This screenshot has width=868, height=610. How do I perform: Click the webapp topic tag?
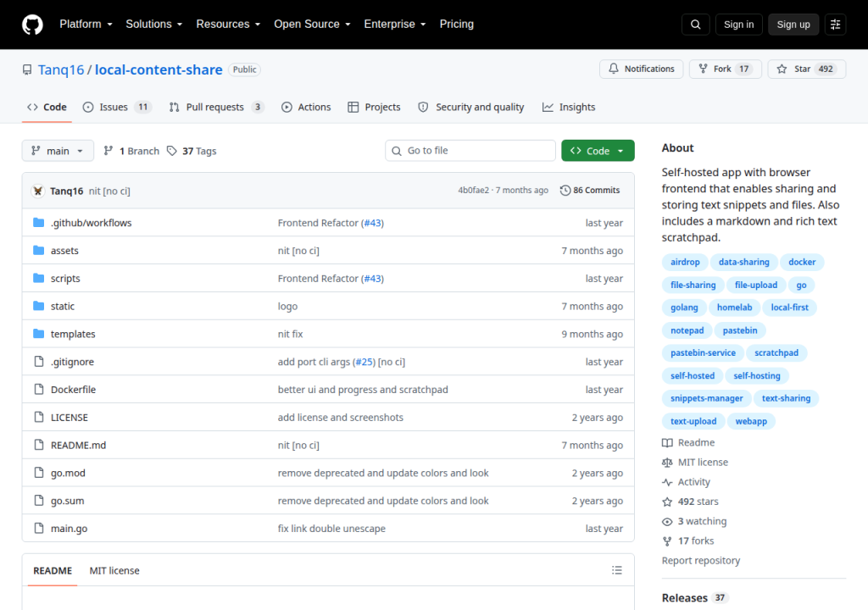(x=751, y=421)
